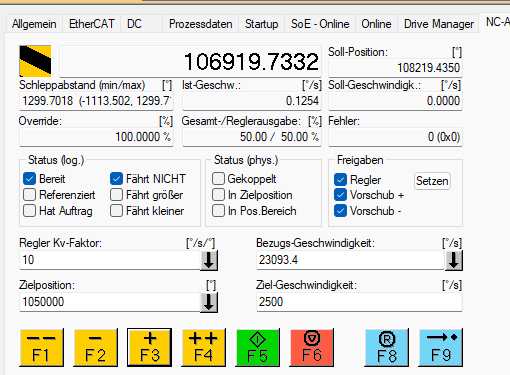Uncheck the Vorschub + checkbox
This screenshot has width=510, height=375.
point(340,195)
